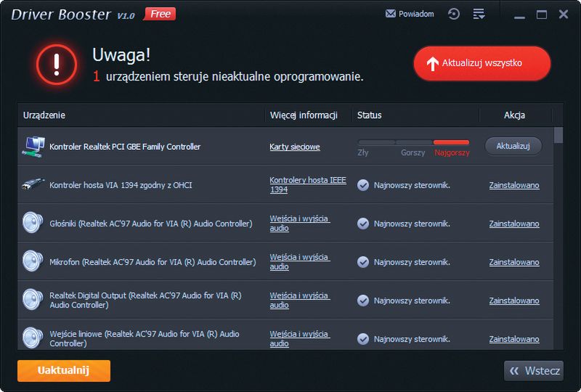Click Zainstalowano in Realtek Digital Output row
Screen dimensions: 581x392
pyautogui.click(x=514, y=301)
